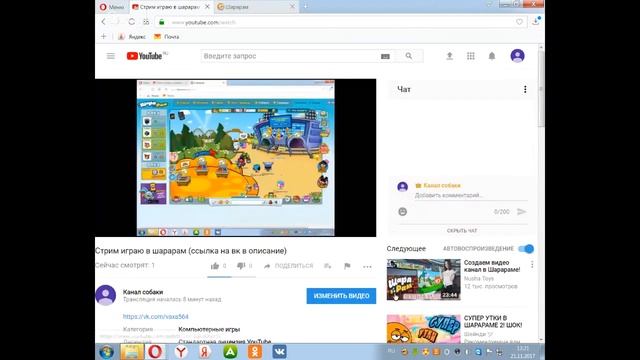Open options menu for Создаем видео канал video
Screen dimensions: 640x360
click(532, 265)
